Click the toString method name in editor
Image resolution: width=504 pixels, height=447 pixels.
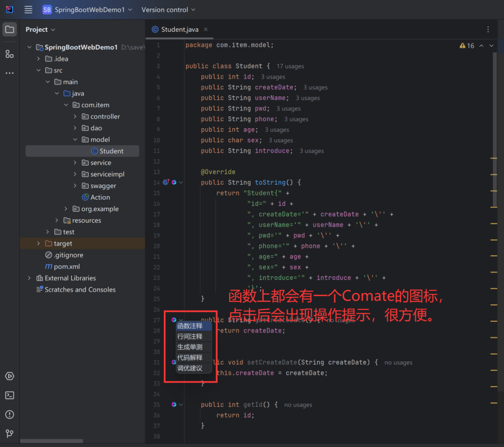coord(270,182)
